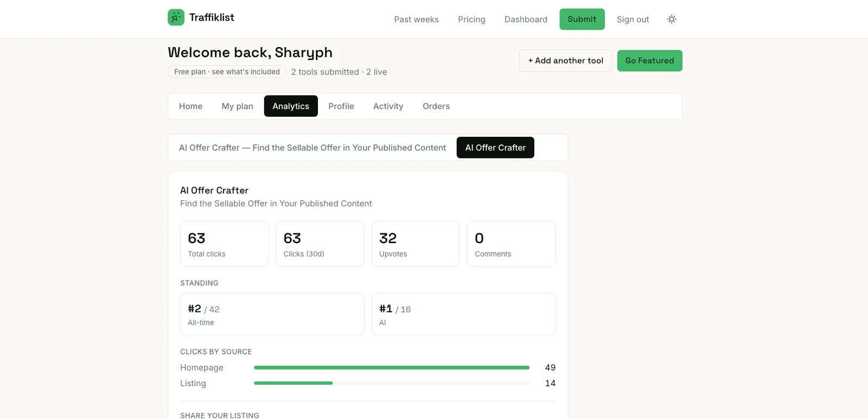Select the Analytics tab

(x=291, y=106)
